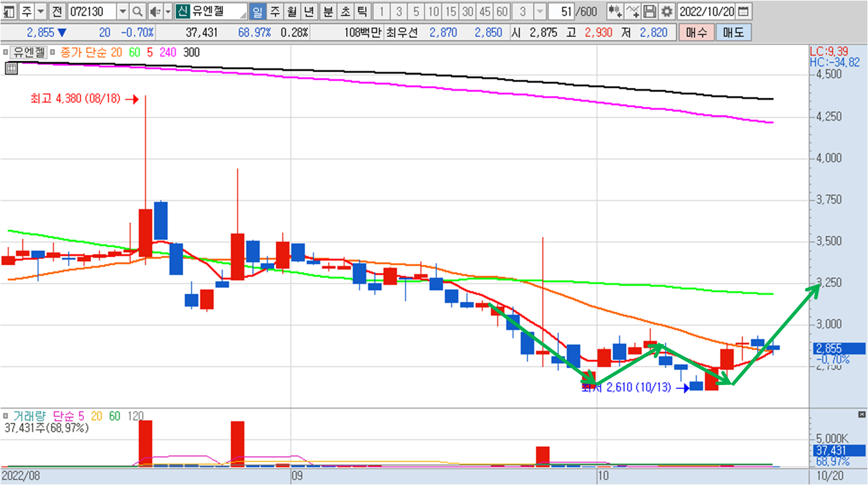
Task: Click the add line overlay icon
Action: pyautogui.click(x=632, y=11)
